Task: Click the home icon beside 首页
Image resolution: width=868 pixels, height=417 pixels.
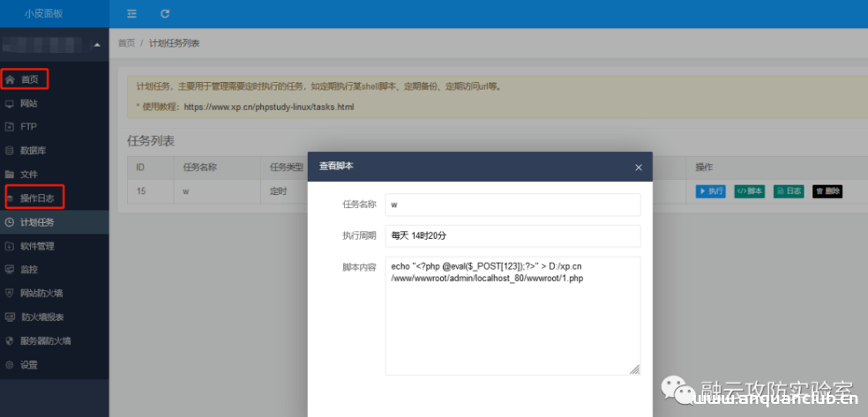Action: tap(10, 79)
